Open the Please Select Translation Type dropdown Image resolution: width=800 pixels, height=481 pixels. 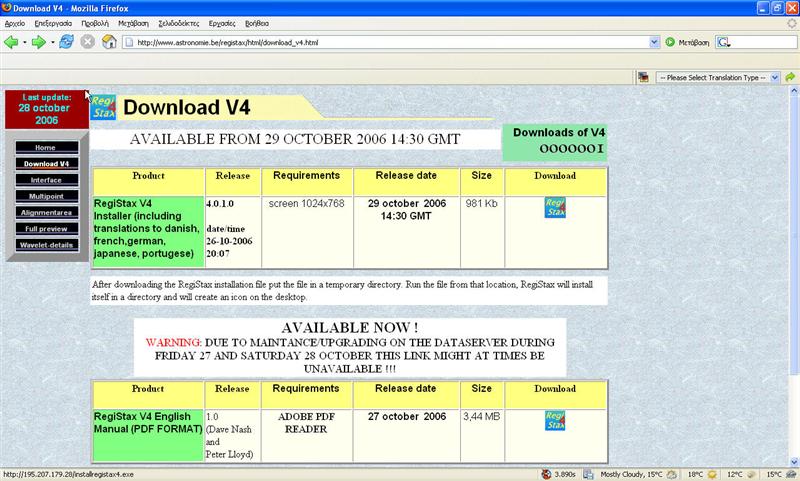click(718, 78)
